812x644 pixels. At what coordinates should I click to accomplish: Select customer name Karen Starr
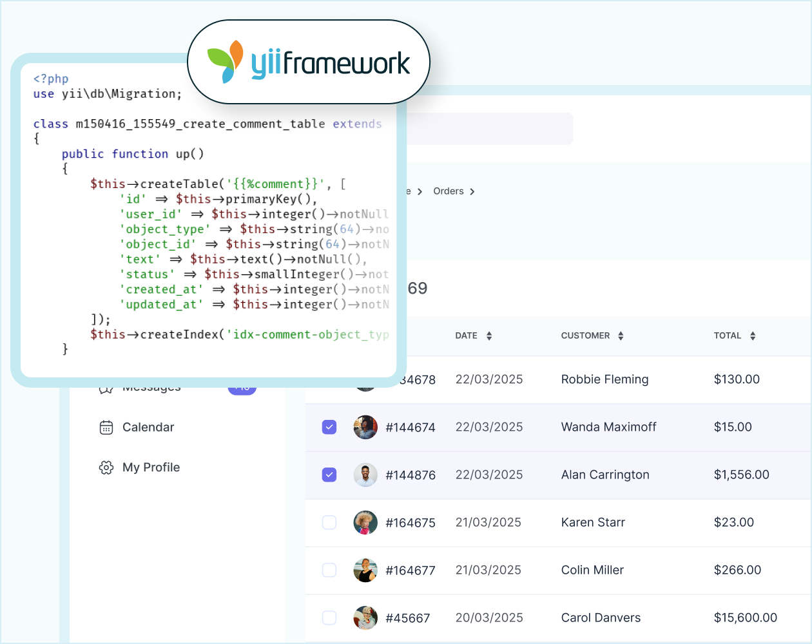pyautogui.click(x=593, y=522)
